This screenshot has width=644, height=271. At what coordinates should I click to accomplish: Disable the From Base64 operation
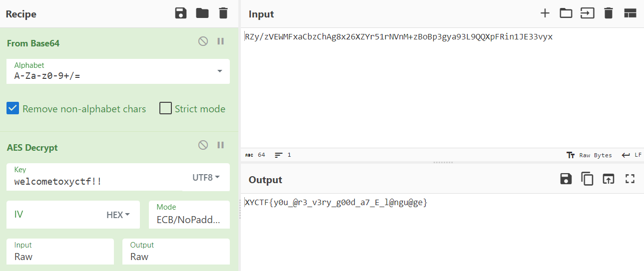[x=203, y=41]
